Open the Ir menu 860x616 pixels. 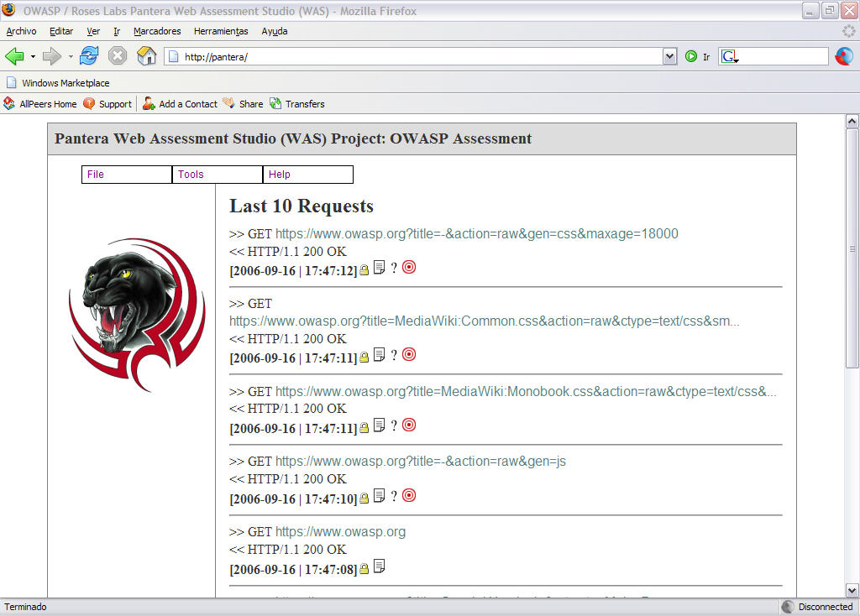click(117, 31)
